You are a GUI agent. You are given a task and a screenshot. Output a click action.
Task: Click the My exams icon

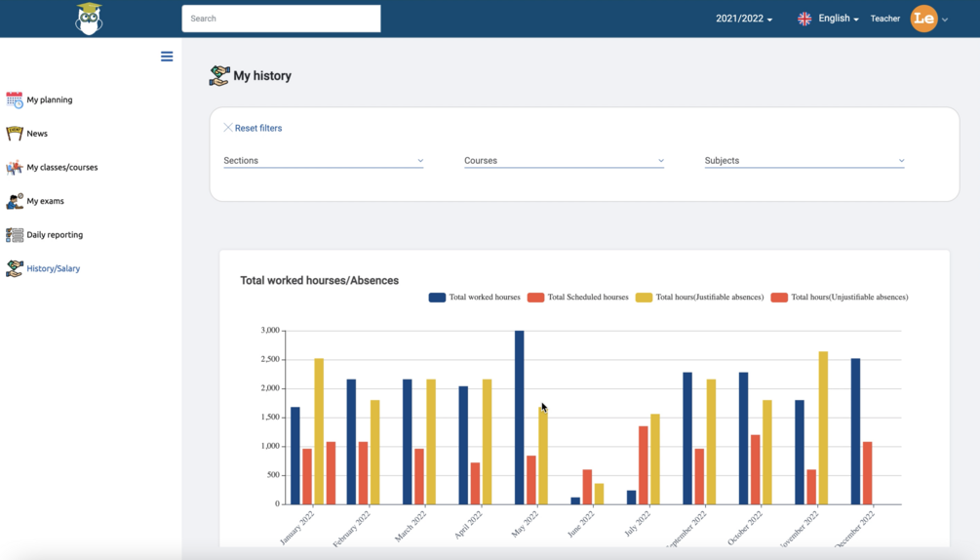click(x=15, y=201)
